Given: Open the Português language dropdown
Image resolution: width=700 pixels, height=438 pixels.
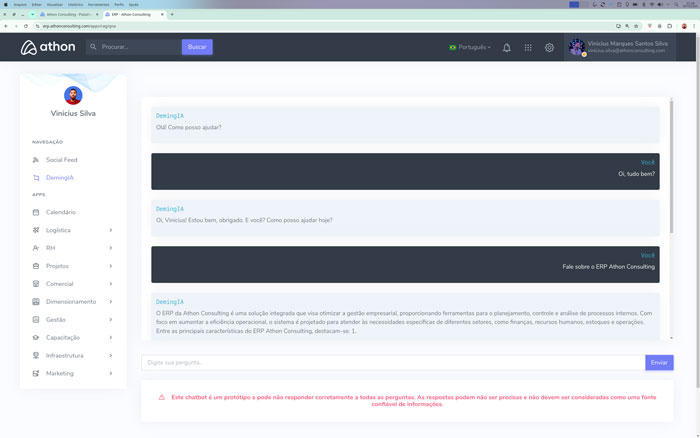Looking at the screenshot, I should (x=470, y=47).
